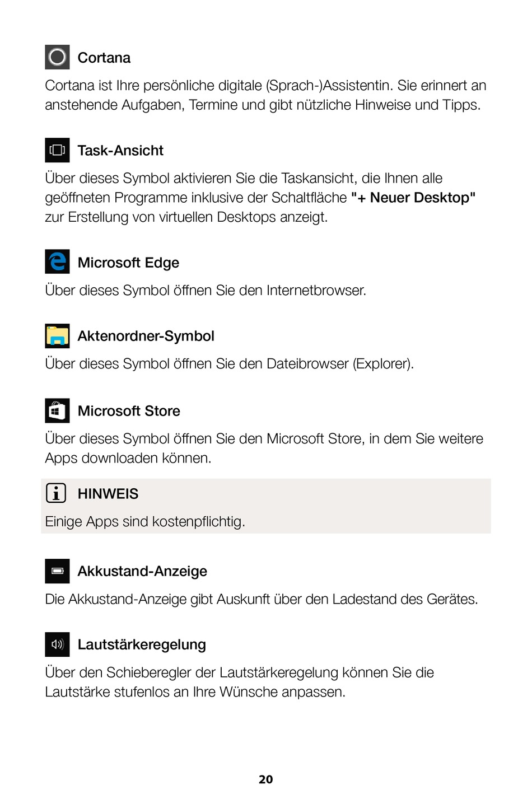Click the Lautstärkeregelung speaker icon
This screenshot has width=532, height=785.
click(x=57, y=644)
